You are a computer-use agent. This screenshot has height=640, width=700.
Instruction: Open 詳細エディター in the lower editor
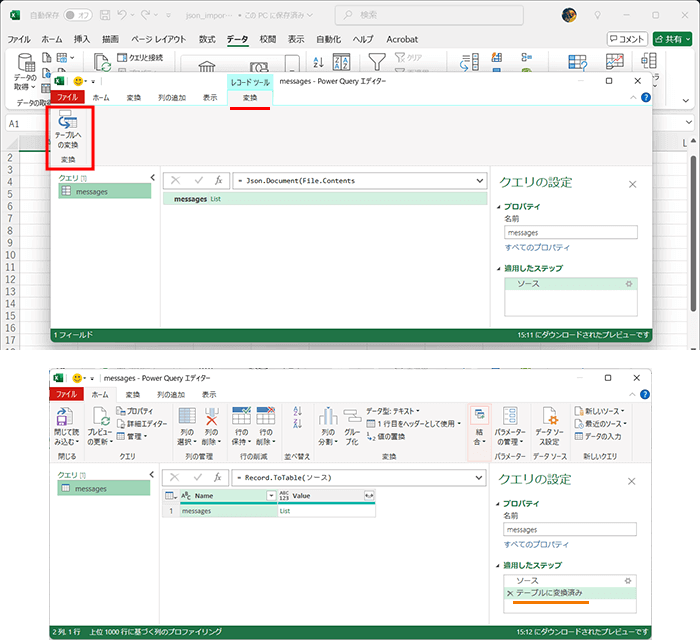pyautogui.click(x=142, y=424)
